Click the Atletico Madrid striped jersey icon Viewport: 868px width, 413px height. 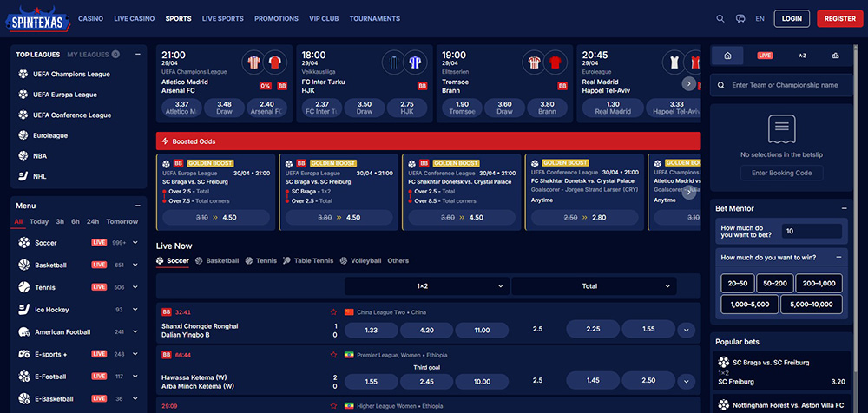[253, 62]
